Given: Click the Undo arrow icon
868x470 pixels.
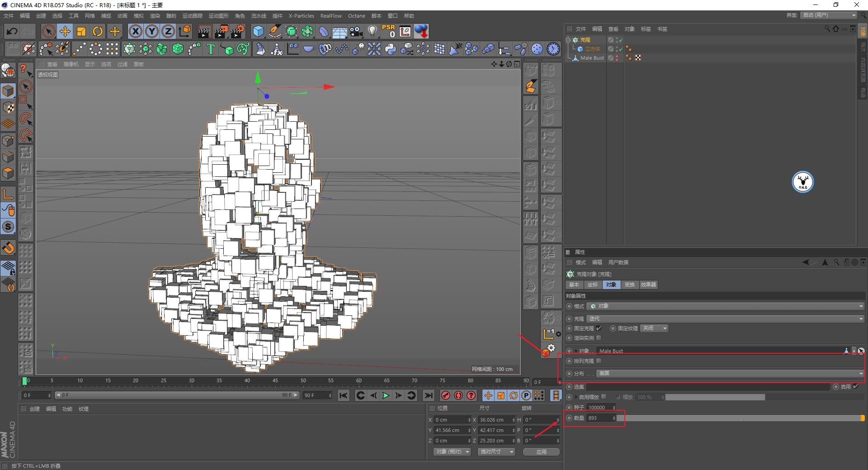Looking at the screenshot, I should tap(12, 31).
